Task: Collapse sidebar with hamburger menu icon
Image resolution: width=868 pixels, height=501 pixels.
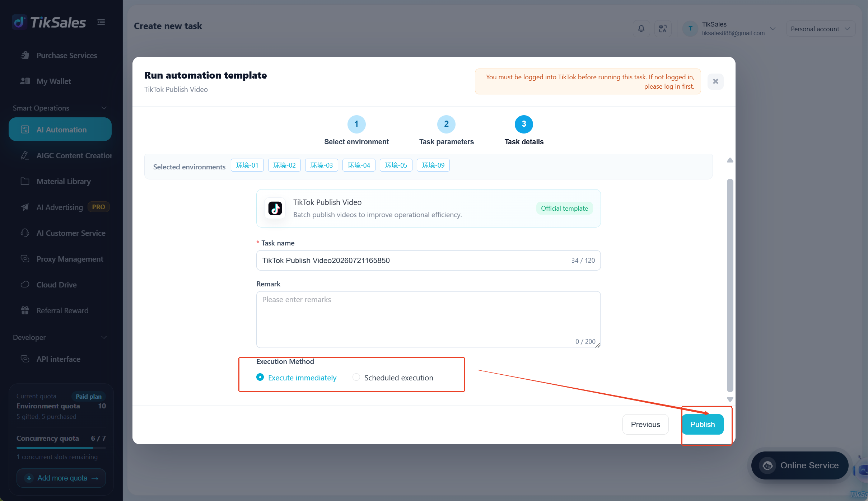Action: (101, 22)
